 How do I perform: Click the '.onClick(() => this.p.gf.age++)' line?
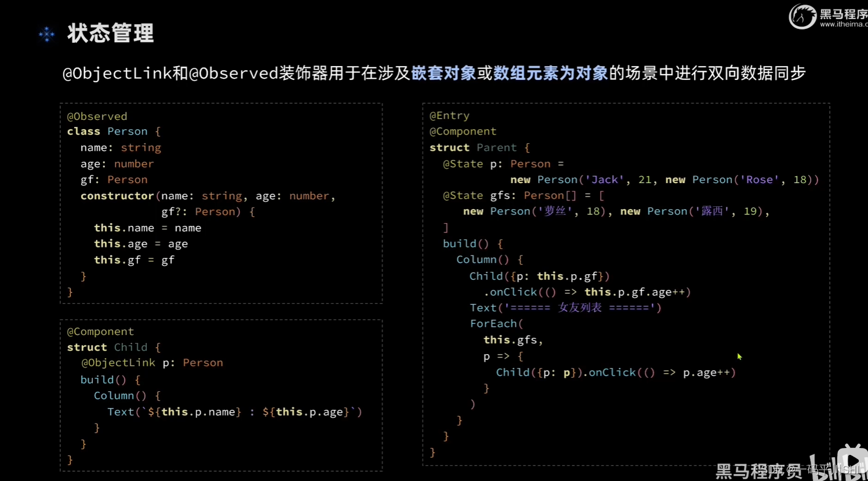pos(587,292)
